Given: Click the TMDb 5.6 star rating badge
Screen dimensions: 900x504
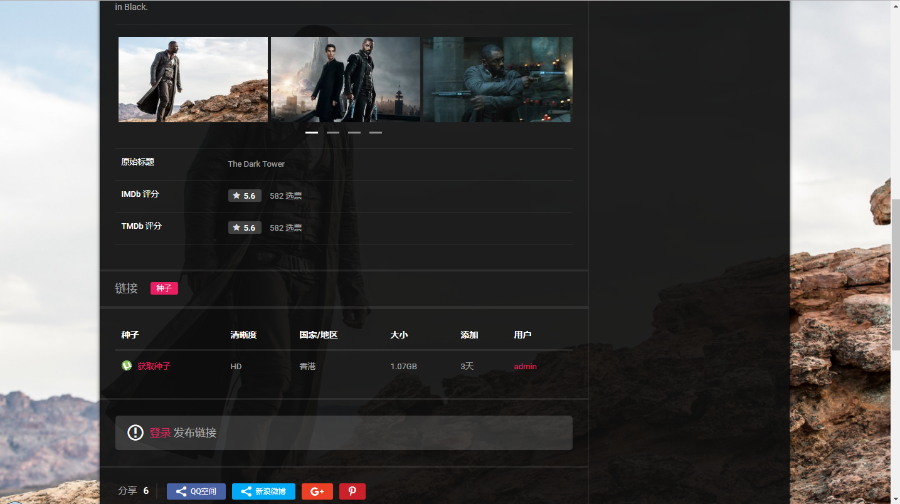Looking at the screenshot, I should 245,228.
